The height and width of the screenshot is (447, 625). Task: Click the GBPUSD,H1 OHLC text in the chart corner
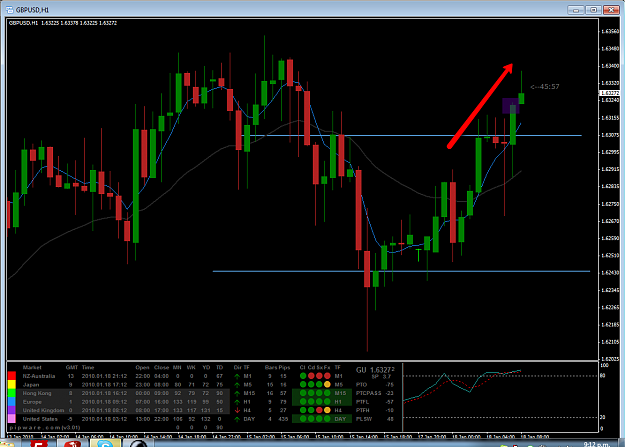(x=63, y=23)
